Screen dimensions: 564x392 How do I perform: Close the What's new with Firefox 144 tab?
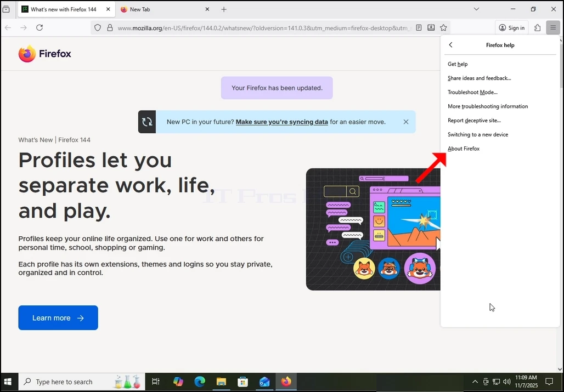[108, 9]
